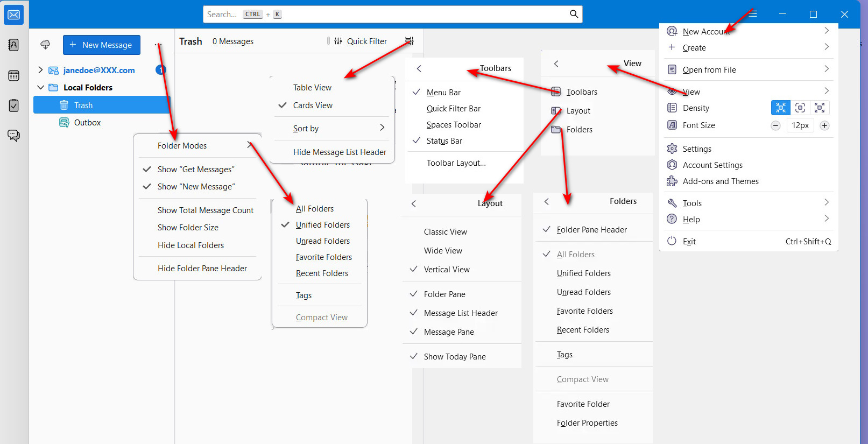This screenshot has height=444, width=868.
Task: Collapse the Local Folders tree
Action: (x=40, y=87)
